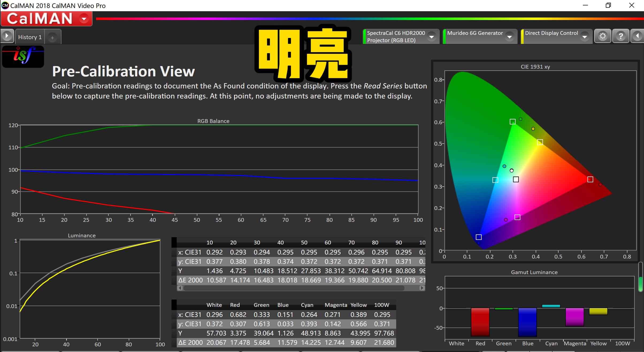Screen dimensions: 644x352
Task: Open the Murideo 6G Generator dropdown
Action: (x=510, y=36)
